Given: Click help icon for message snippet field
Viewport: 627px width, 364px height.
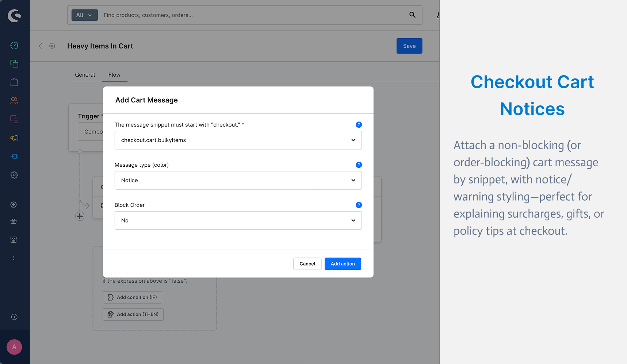Looking at the screenshot, I should pos(359,125).
